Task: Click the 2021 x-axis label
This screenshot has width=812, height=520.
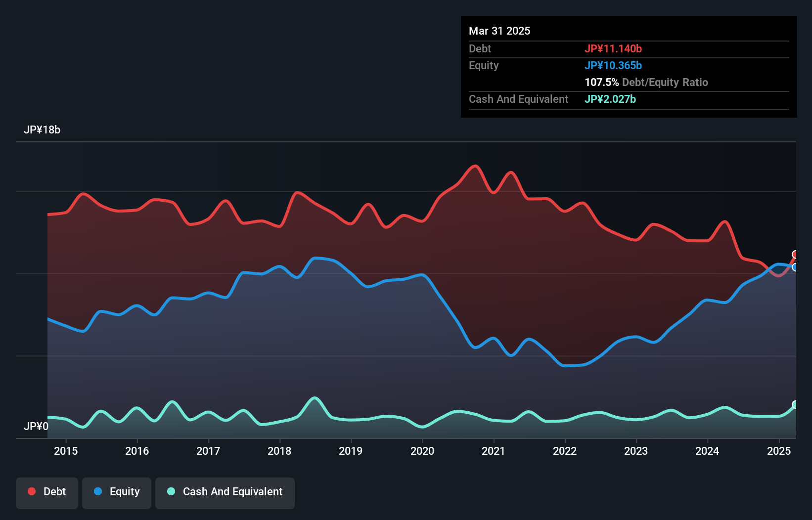Action: point(494,451)
